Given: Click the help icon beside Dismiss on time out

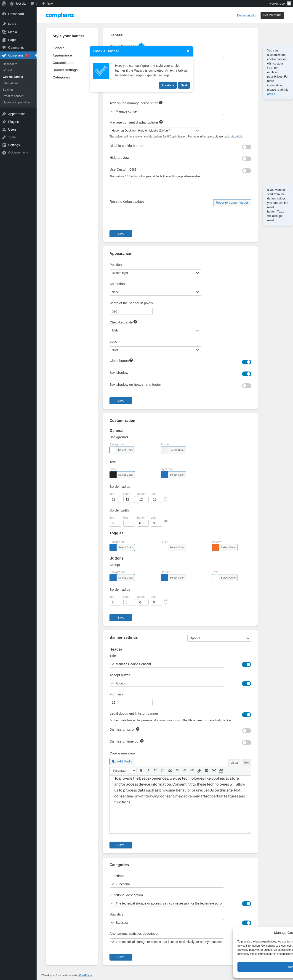Looking at the screenshot, I should 142,741.
